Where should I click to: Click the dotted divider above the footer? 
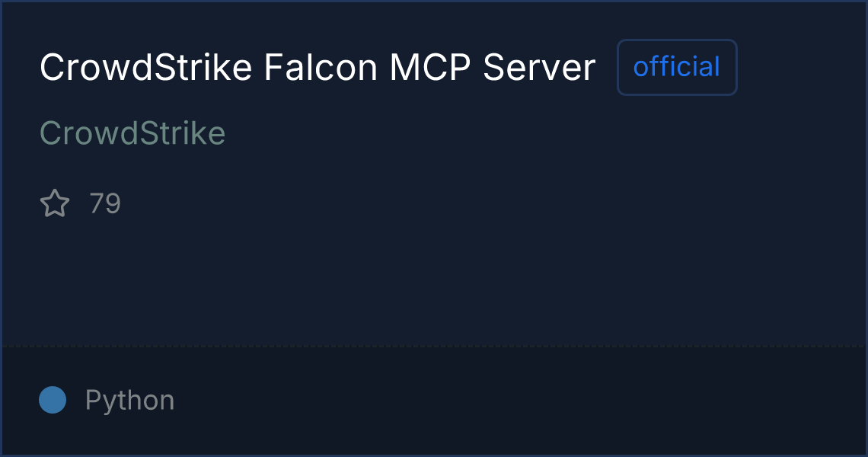[x=434, y=347]
